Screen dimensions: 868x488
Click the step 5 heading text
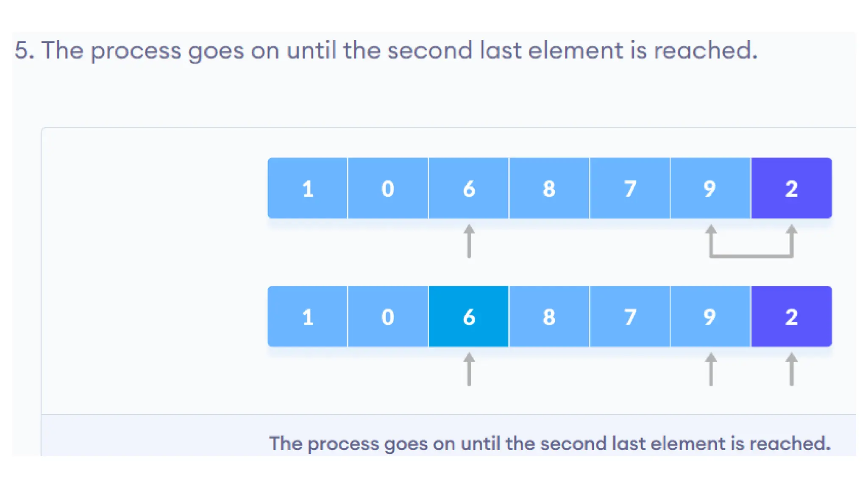(x=386, y=51)
